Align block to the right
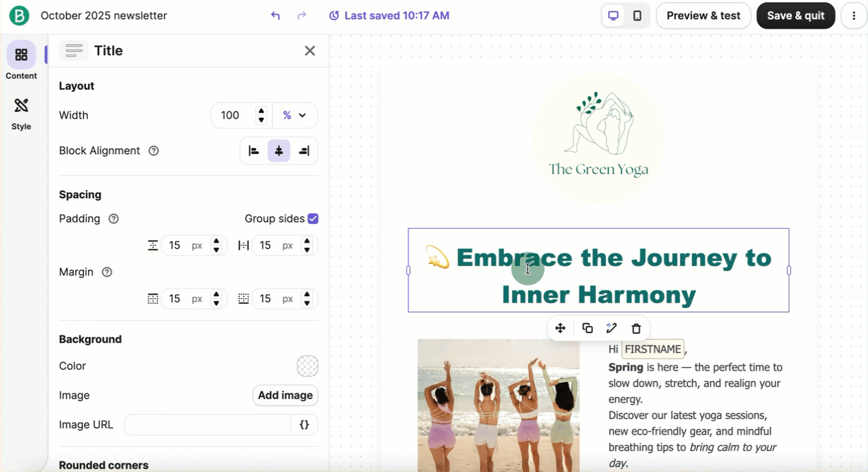The width and height of the screenshot is (868, 472). pos(304,151)
